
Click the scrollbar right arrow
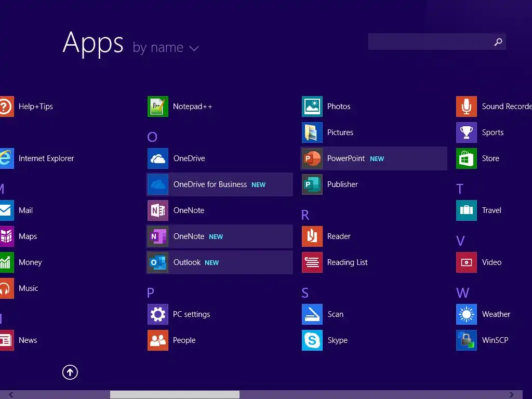click(511, 395)
